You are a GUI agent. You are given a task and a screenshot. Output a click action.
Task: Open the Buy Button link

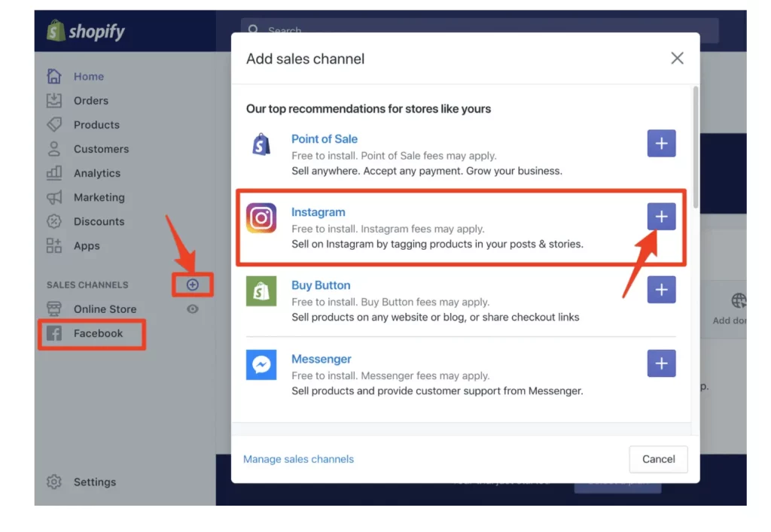click(x=321, y=285)
